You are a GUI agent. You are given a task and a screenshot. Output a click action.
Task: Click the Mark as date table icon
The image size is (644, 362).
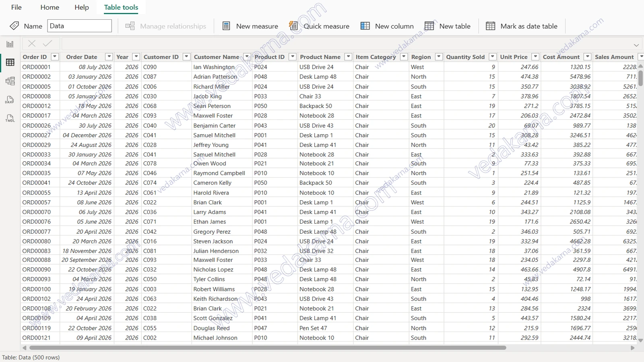tap(491, 26)
